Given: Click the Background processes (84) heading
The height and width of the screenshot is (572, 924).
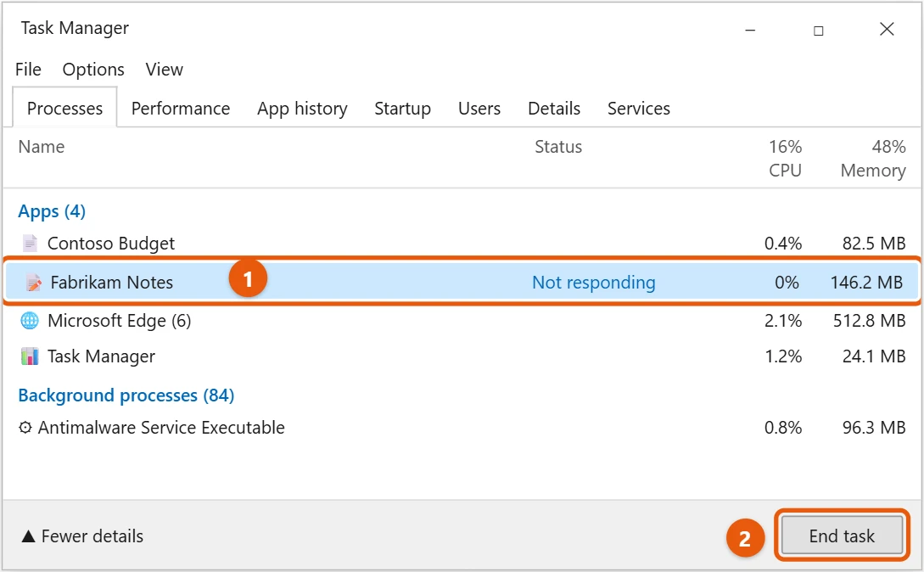Looking at the screenshot, I should coord(126,395).
